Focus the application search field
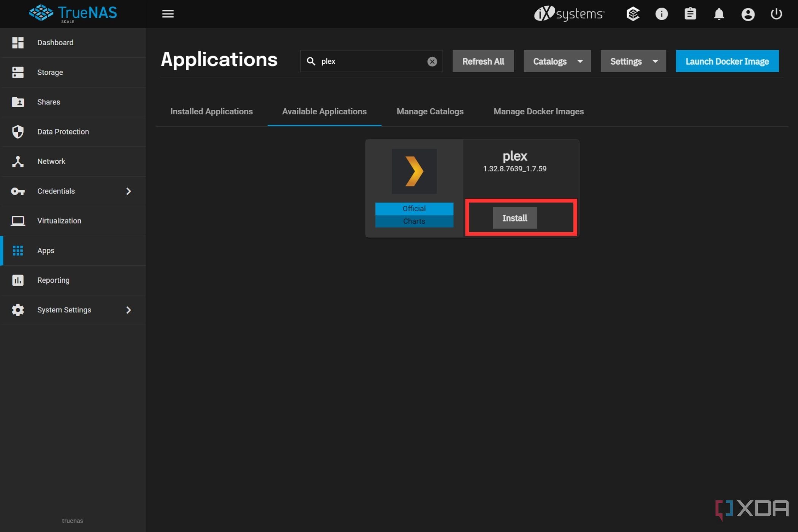Image resolution: width=798 pixels, height=532 pixels. click(x=371, y=61)
